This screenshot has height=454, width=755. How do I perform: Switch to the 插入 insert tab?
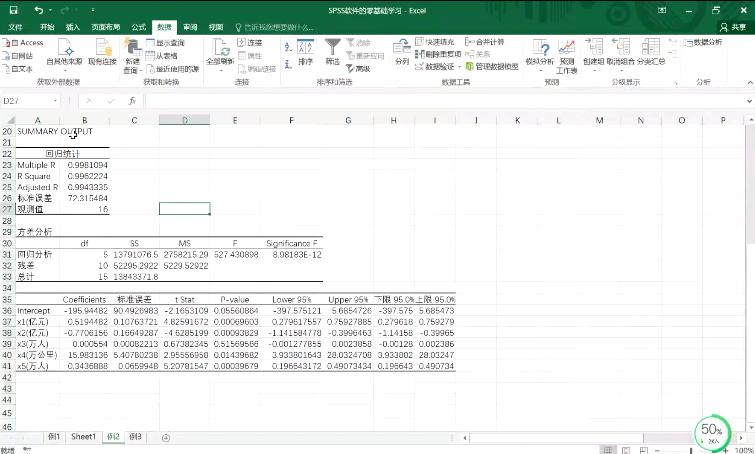click(73, 27)
